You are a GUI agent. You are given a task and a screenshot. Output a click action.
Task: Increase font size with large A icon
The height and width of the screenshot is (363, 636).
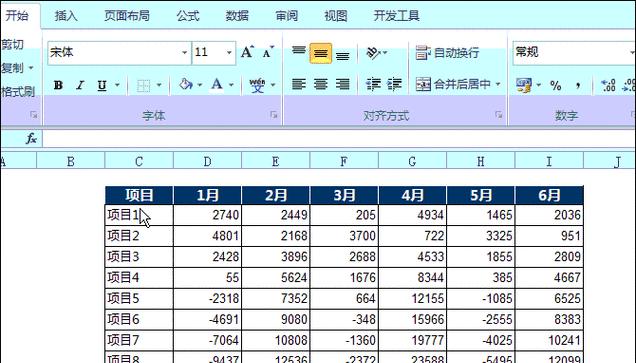[247, 52]
